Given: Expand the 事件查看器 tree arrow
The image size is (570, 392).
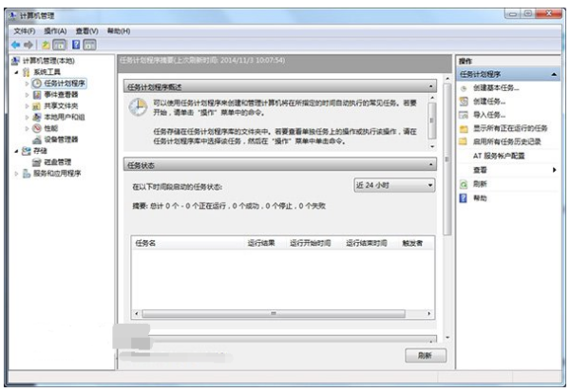Looking at the screenshot, I should pyautogui.click(x=27, y=95).
